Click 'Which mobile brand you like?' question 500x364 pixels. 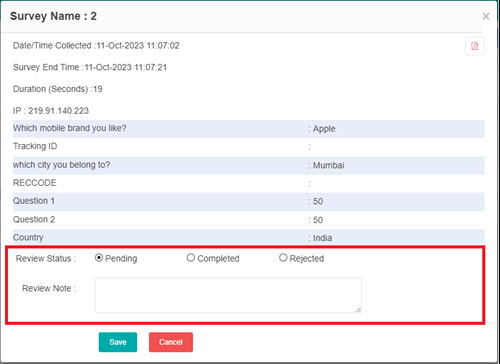pyautogui.click(x=70, y=128)
